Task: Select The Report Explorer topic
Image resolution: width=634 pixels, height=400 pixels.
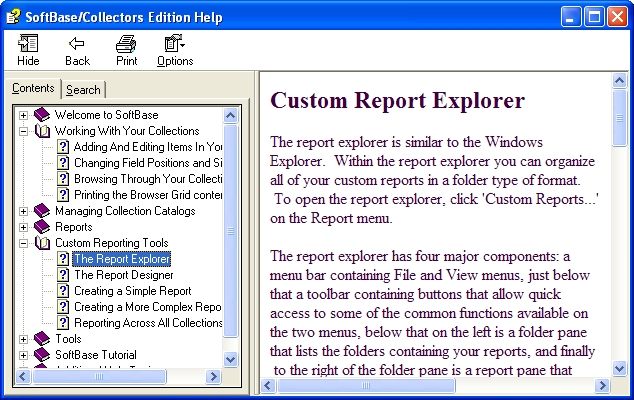Action: tap(122, 259)
